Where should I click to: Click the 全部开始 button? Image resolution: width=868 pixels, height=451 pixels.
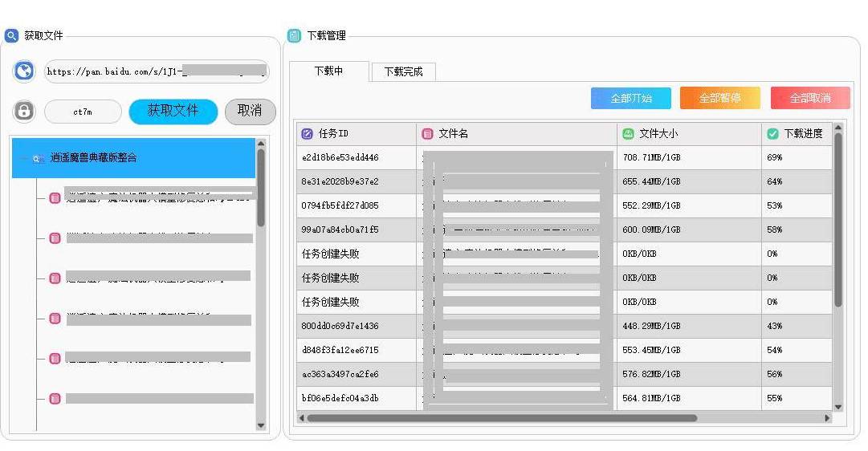630,98
